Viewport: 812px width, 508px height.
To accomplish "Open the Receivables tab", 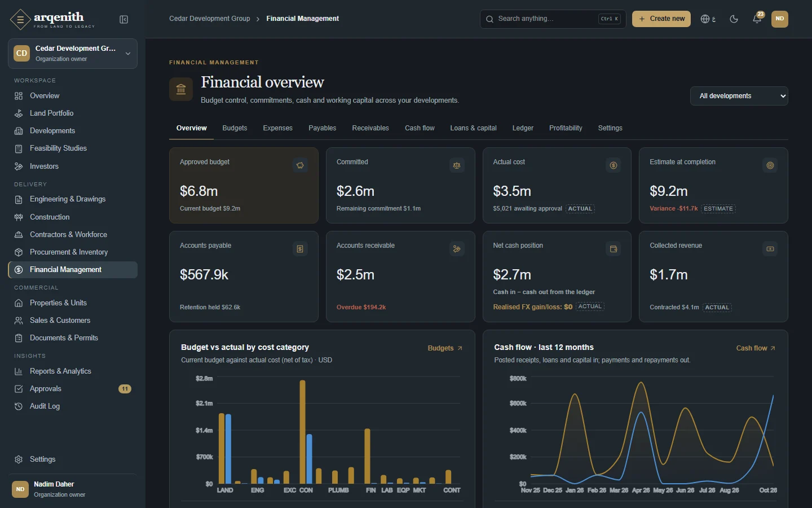I will tap(370, 128).
